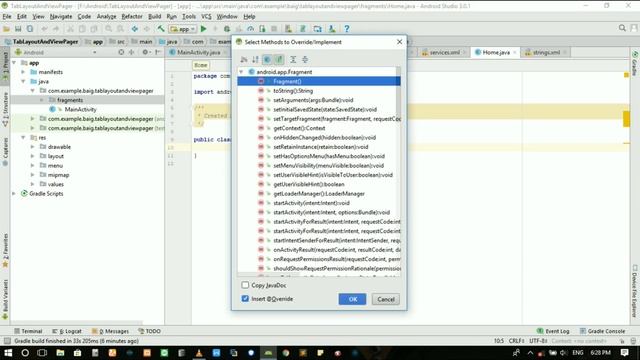The width and height of the screenshot is (640, 360).
Task: Select getLoaderManager():LoaderManager method
Action: pos(319,193)
